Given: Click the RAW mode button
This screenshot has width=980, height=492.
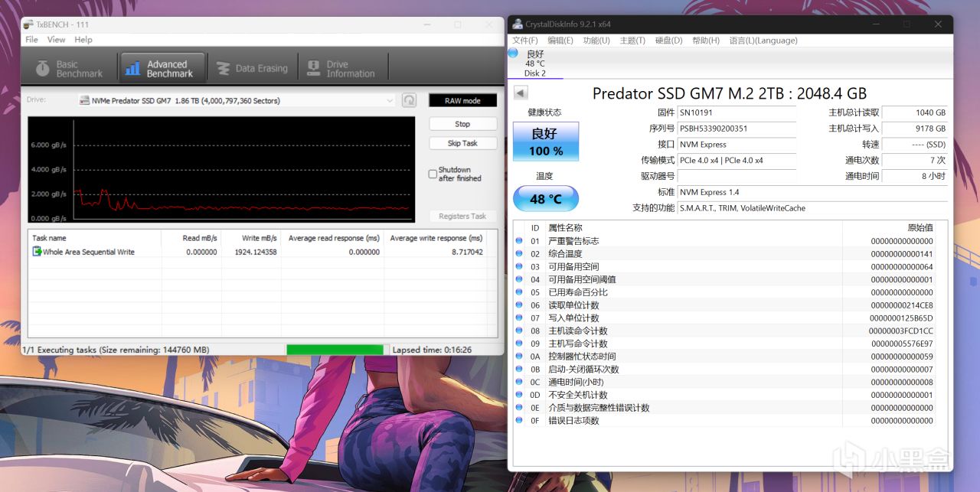Looking at the screenshot, I should (x=462, y=100).
